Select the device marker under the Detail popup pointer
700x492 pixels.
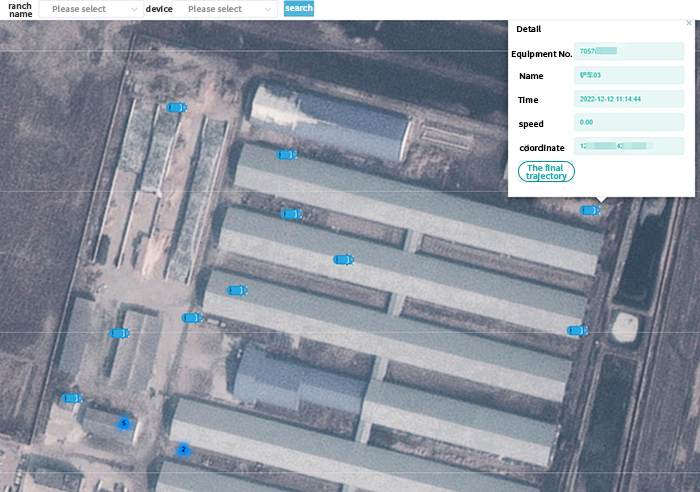pos(589,210)
